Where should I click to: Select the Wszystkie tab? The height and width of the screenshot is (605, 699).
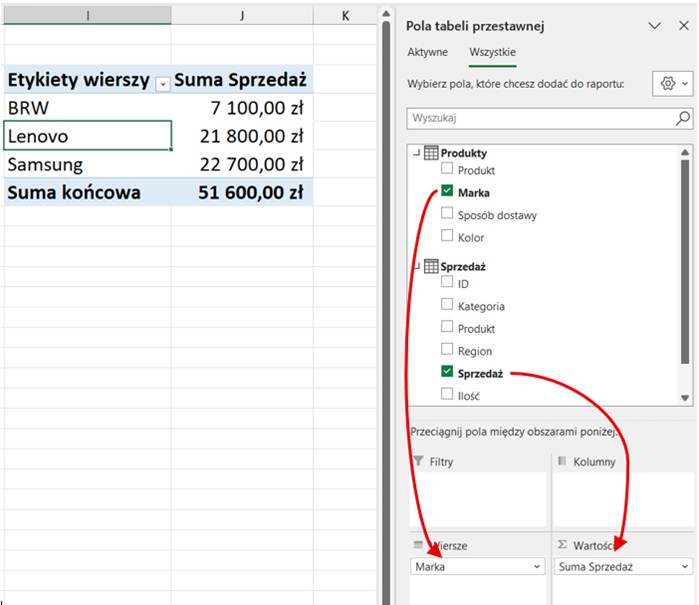tap(492, 52)
